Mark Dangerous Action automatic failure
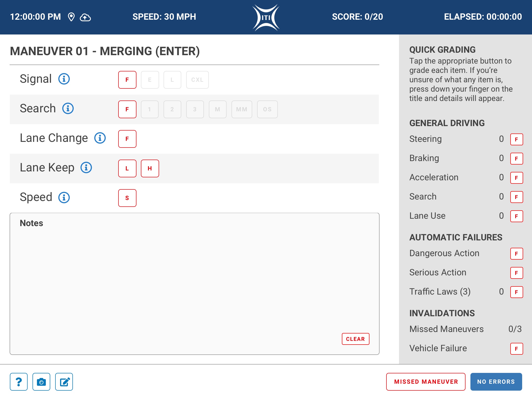 coord(516,254)
